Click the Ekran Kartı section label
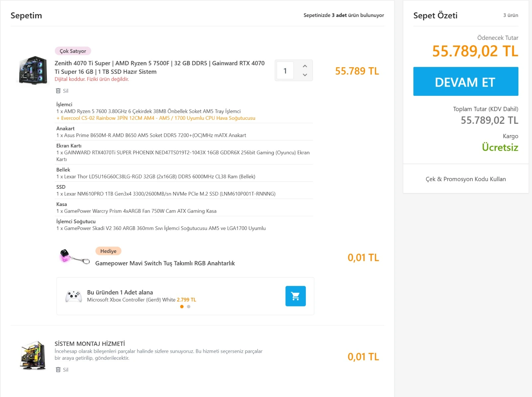Screen dimensions: 532x397 click(x=69, y=146)
